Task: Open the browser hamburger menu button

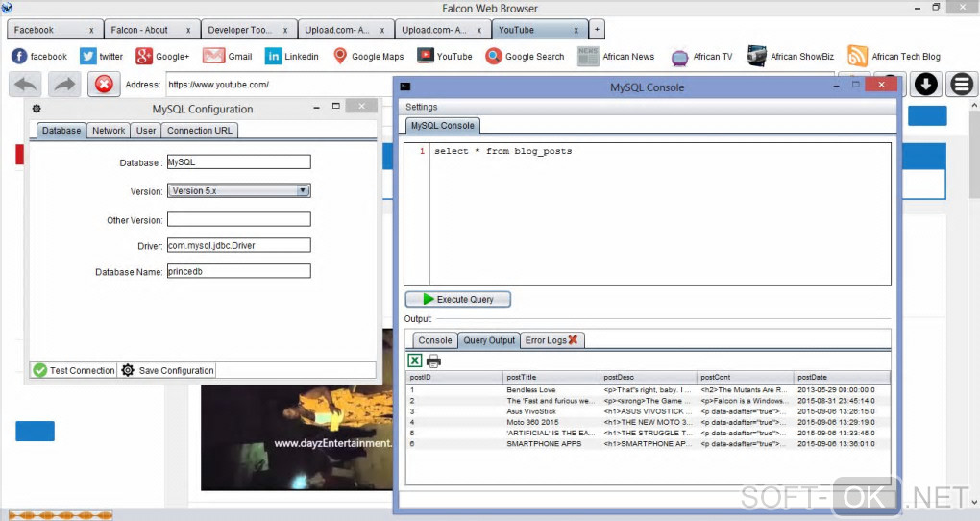Action: pyautogui.click(x=962, y=84)
